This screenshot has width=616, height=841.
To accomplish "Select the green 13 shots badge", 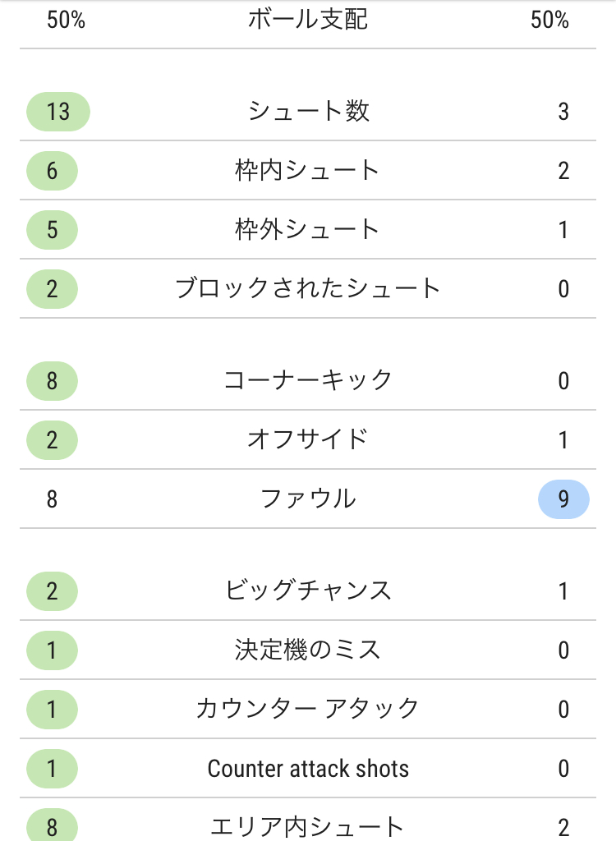I will click(58, 112).
